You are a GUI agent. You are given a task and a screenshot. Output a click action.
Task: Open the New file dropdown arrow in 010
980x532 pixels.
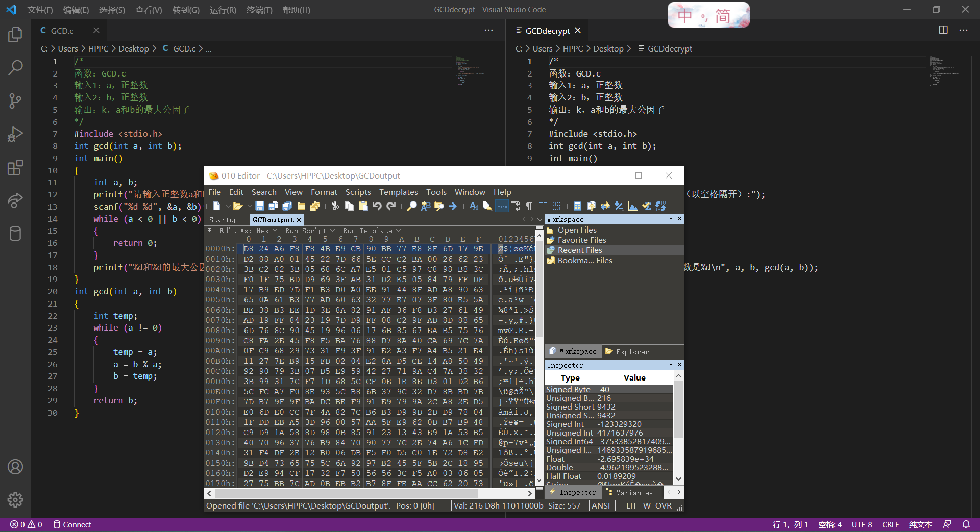[228, 206]
